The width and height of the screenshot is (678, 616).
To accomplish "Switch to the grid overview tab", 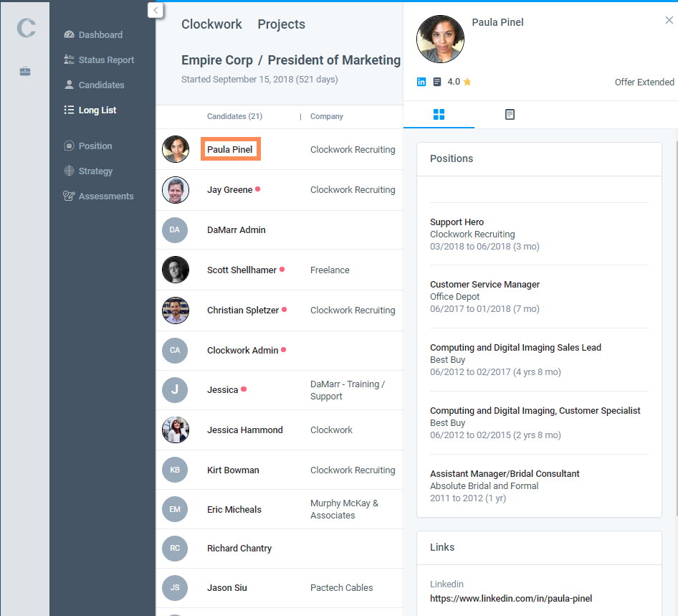I will (439, 114).
